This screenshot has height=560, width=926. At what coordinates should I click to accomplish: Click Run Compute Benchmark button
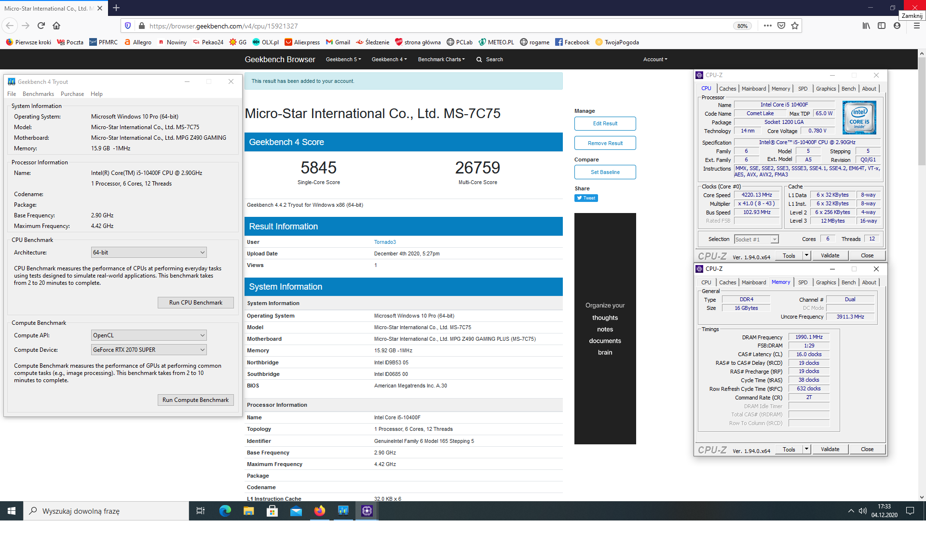coord(196,400)
